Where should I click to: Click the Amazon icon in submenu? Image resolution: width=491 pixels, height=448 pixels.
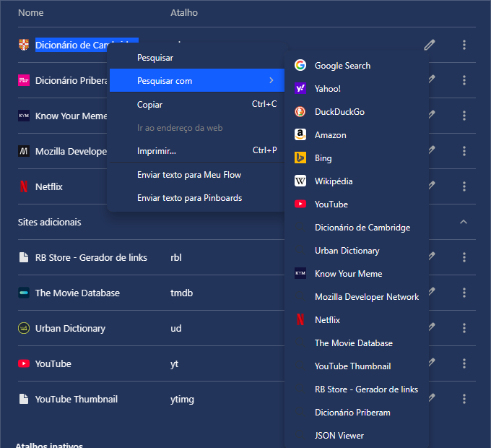point(300,134)
